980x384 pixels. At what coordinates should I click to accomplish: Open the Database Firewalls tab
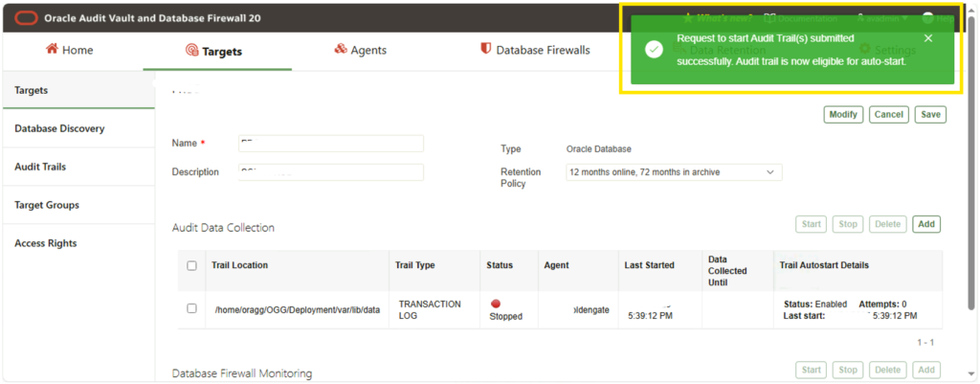[x=535, y=50]
